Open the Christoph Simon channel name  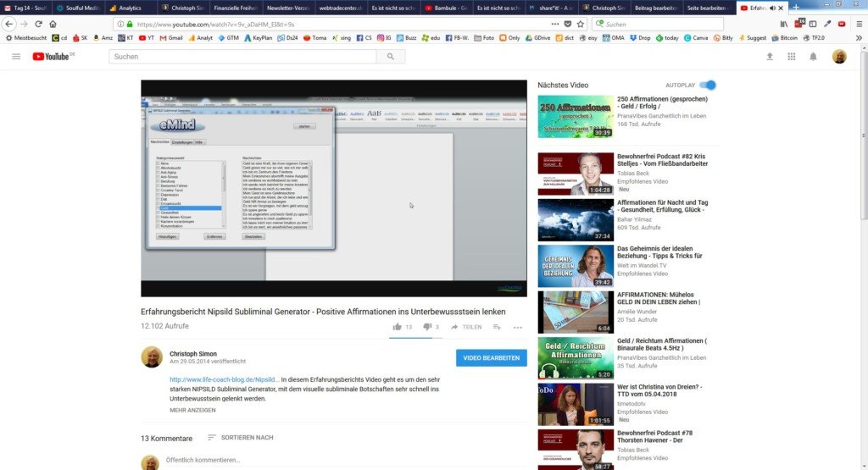(193, 354)
